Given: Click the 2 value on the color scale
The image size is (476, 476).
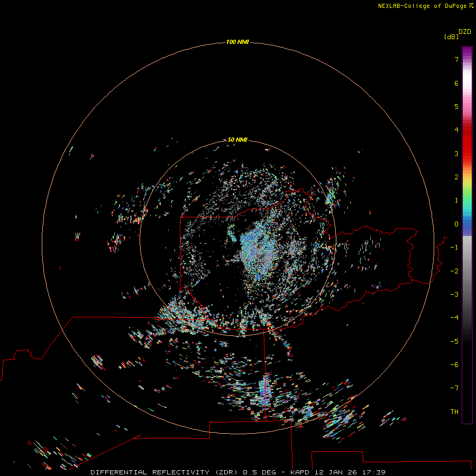Looking at the screenshot, I should pos(456,177).
